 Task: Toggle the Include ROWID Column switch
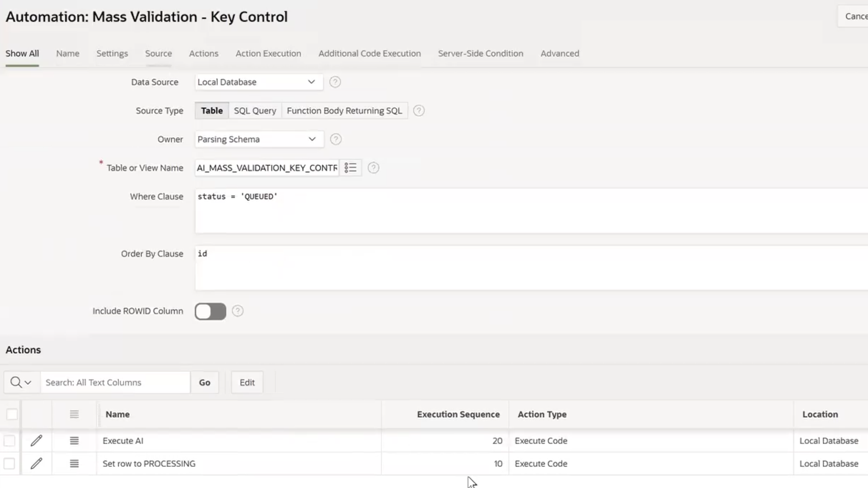(211, 311)
